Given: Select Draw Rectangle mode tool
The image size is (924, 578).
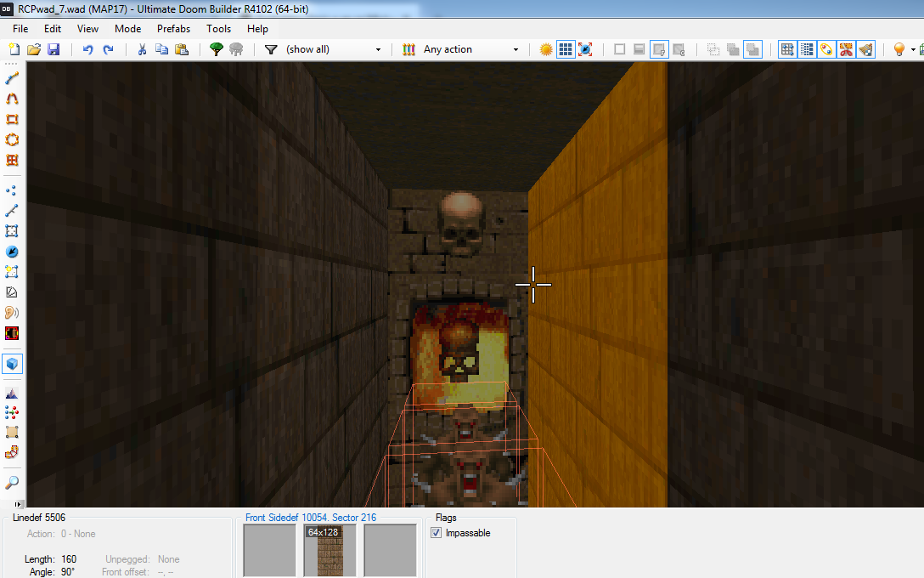Looking at the screenshot, I should pos(12,119).
